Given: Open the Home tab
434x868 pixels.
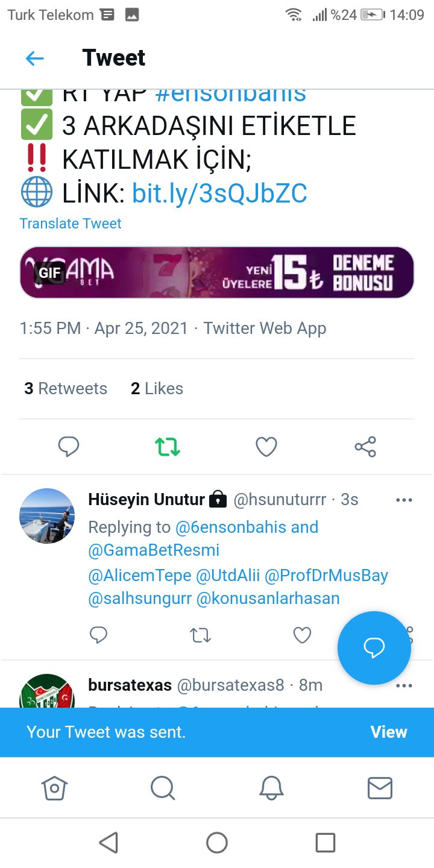Looking at the screenshot, I should tap(54, 788).
